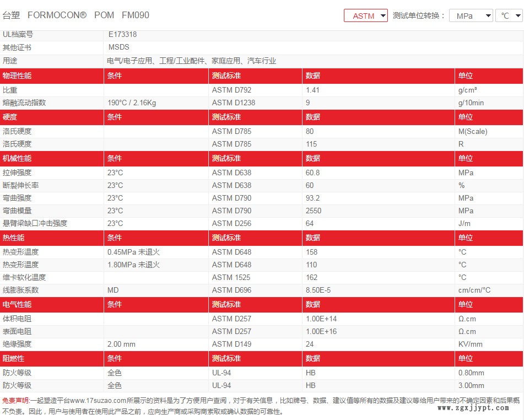Select the 维卡软化温度 row label

click(x=24, y=277)
